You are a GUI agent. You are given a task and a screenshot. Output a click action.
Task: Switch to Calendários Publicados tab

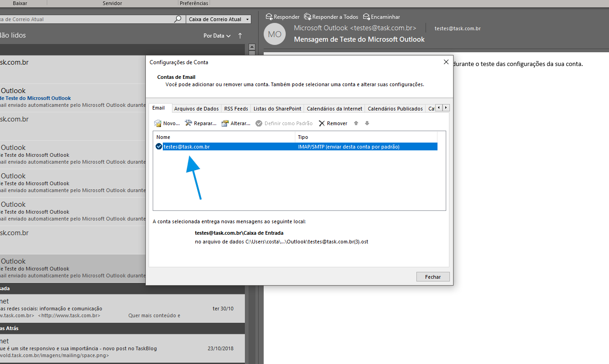pyautogui.click(x=395, y=109)
